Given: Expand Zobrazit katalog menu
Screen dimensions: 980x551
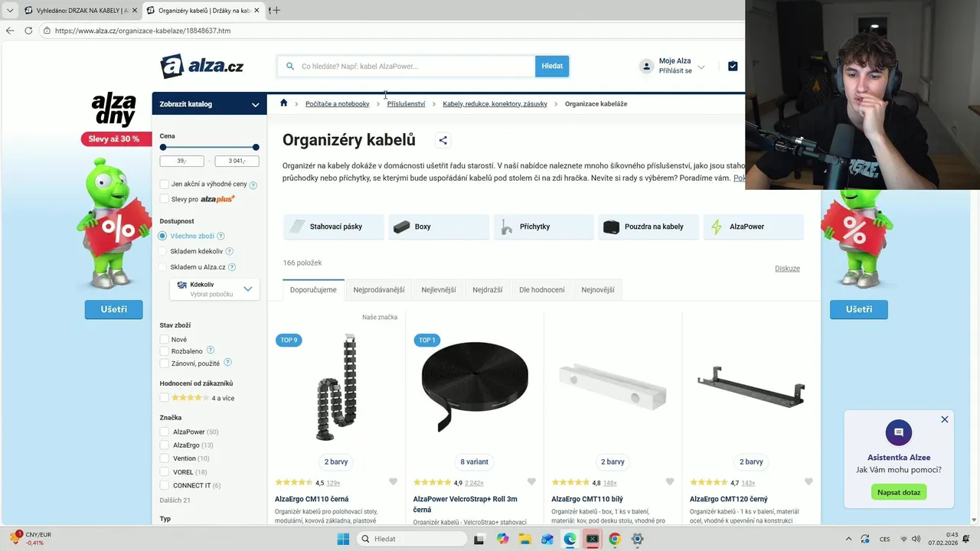Looking at the screenshot, I should point(209,104).
